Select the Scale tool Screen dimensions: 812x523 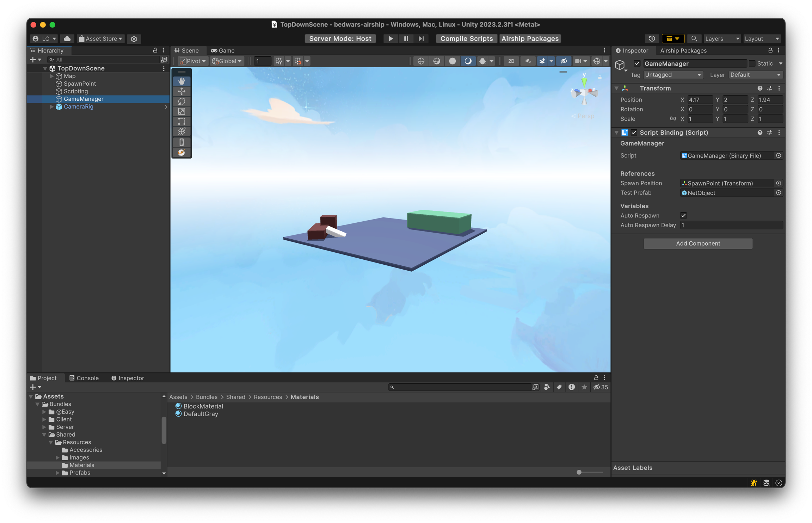[x=182, y=111]
